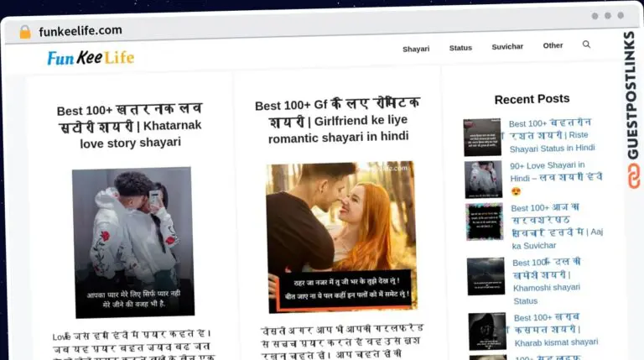Click the couple in white hoodies image
Screen dimensions: 644x360
(132, 242)
